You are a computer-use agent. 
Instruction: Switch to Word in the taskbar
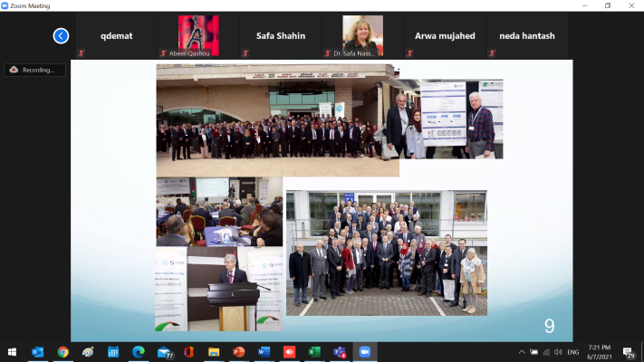[264, 352]
